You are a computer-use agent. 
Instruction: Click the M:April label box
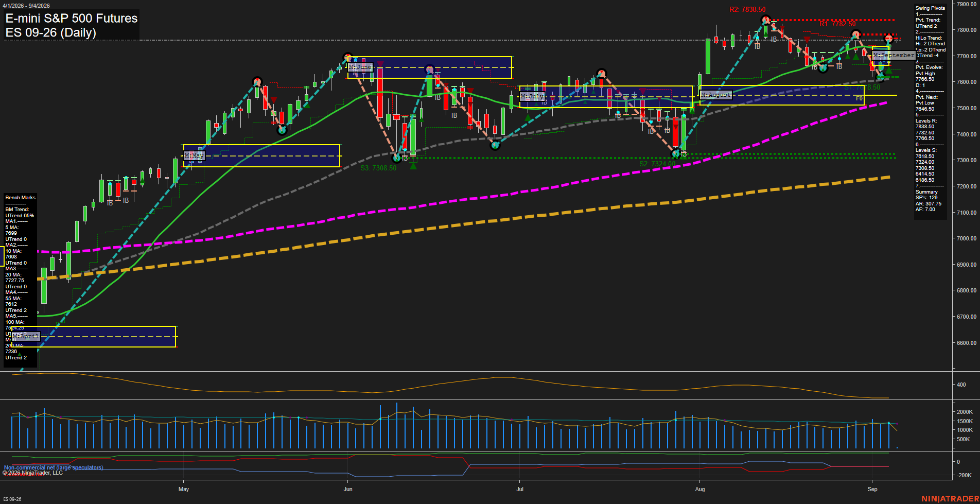[x=26, y=336]
